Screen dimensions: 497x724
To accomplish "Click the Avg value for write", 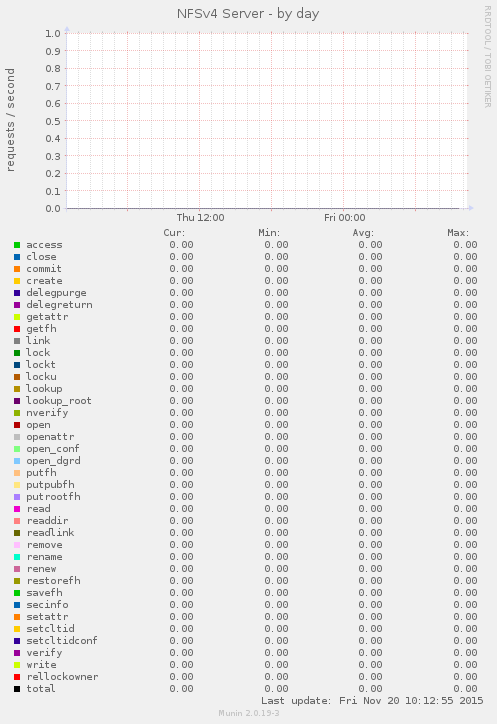I will pos(370,665).
